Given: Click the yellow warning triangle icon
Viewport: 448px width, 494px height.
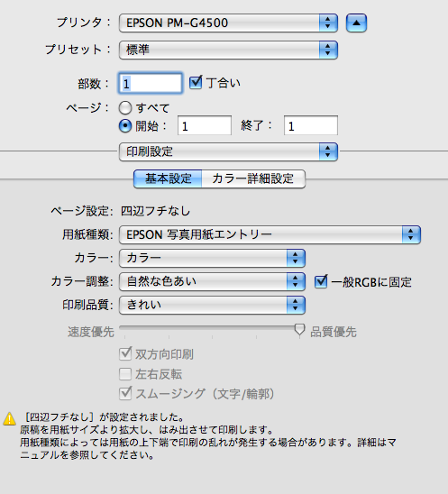Looking at the screenshot, I should coord(9,419).
